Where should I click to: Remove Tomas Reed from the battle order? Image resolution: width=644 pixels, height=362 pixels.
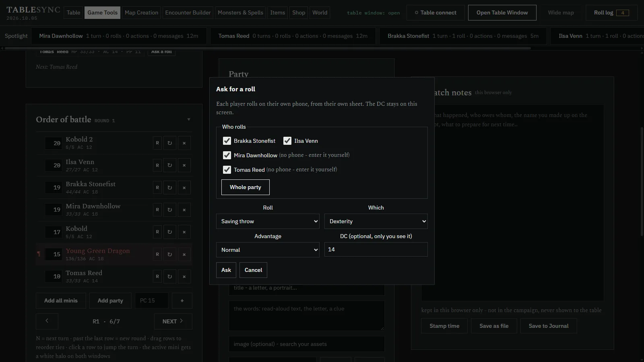[184, 276]
